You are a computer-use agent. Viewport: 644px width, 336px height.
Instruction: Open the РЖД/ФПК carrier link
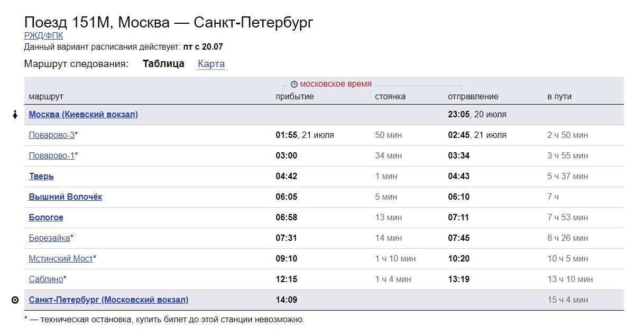click(43, 36)
